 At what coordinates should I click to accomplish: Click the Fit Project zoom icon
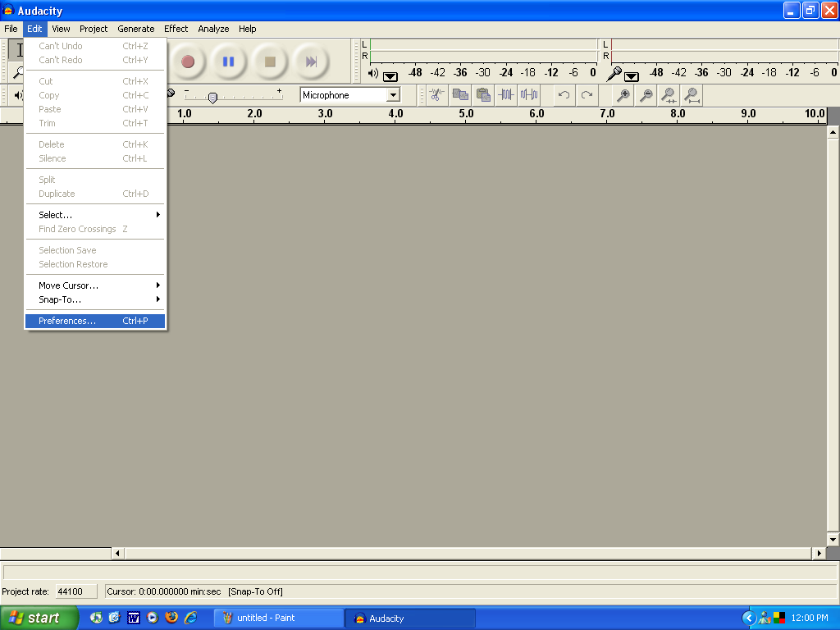coord(692,95)
